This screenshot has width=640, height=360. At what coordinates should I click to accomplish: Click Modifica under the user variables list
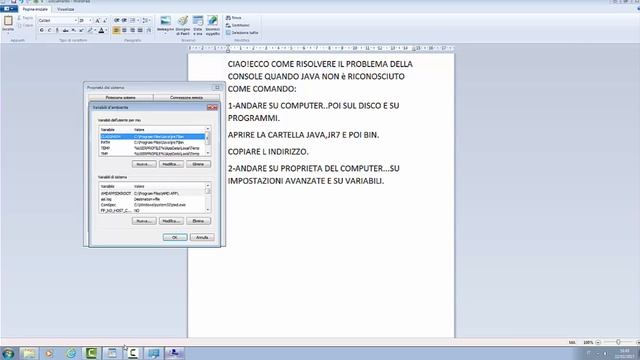click(x=171, y=164)
